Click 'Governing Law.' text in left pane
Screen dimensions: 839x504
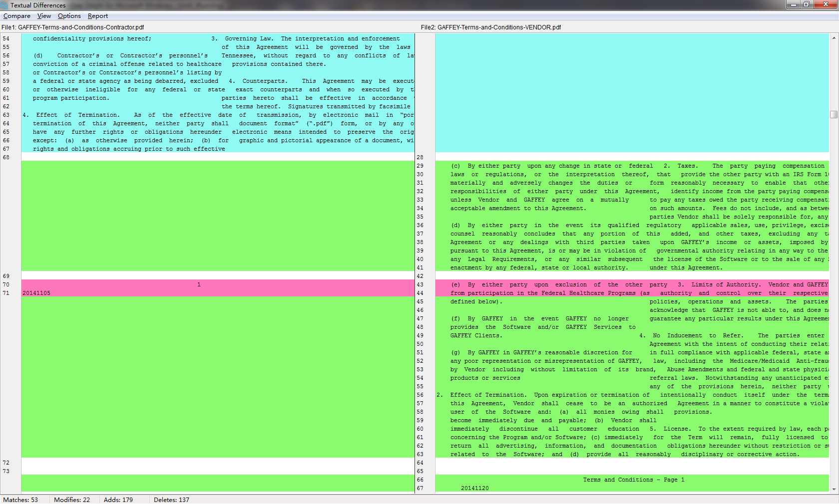click(x=249, y=38)
